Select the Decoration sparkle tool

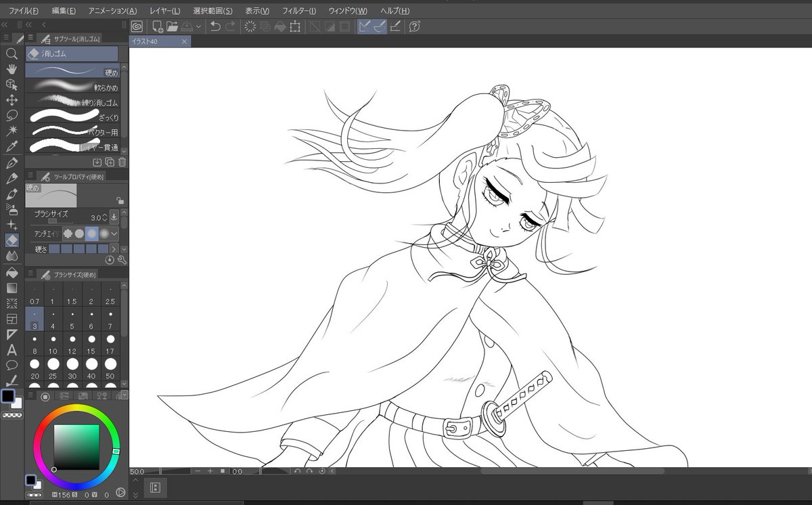[12, 225]
